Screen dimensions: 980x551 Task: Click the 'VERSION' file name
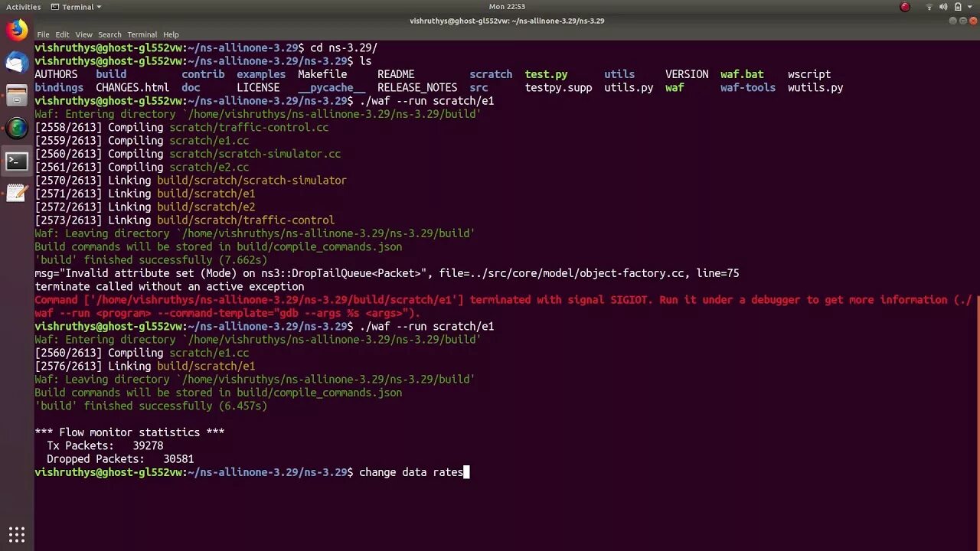click(x=687, y=74)
